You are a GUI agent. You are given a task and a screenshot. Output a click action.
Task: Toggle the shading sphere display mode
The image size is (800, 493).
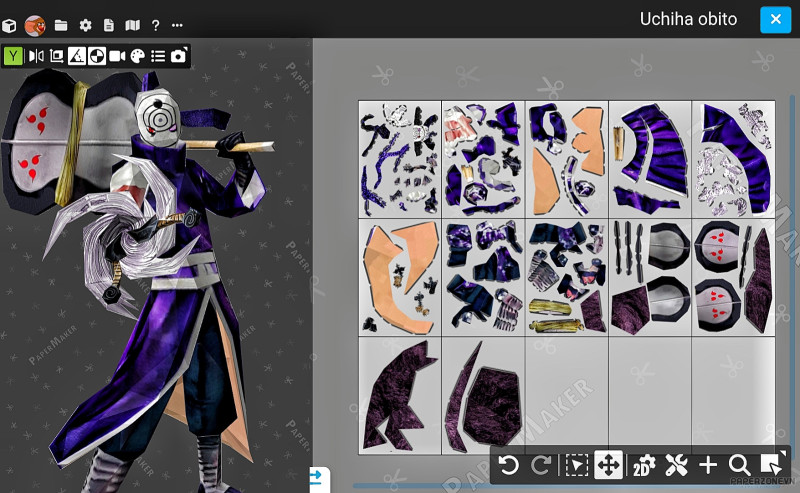(x=97, y=56)
